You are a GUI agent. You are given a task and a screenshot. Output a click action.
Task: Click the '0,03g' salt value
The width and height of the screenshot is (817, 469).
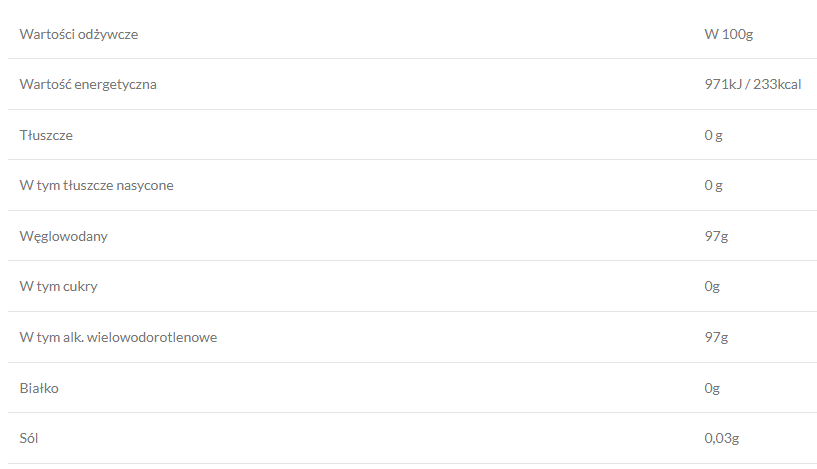[721, 438]
